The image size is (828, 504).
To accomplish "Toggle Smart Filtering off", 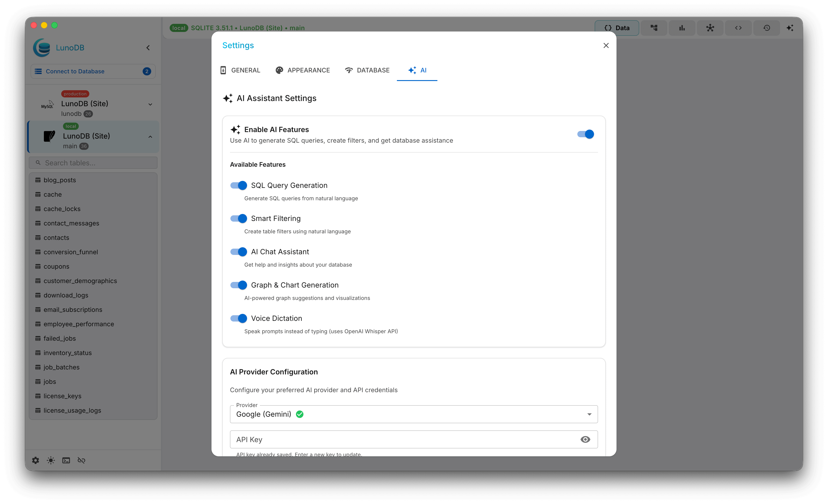I will tap(238, 218).
